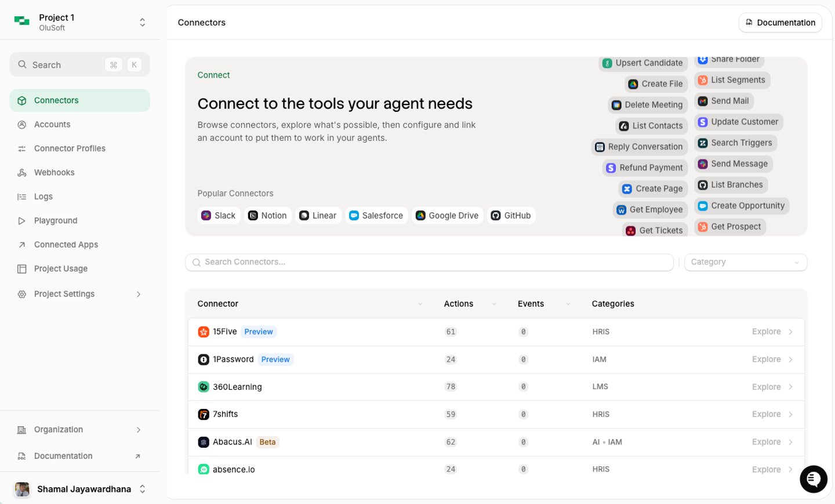
Task: Click the 7shifts connector logo
Action: point(204,415)
